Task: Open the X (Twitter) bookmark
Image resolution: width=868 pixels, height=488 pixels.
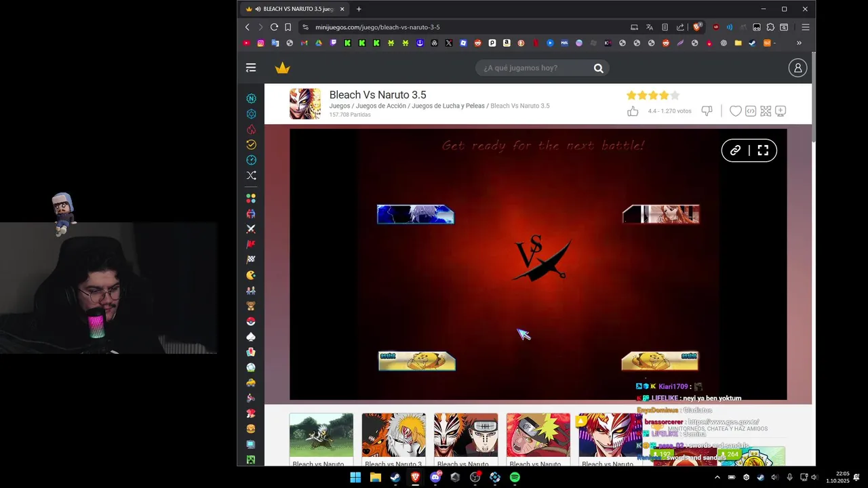Action: click(449, 43)
